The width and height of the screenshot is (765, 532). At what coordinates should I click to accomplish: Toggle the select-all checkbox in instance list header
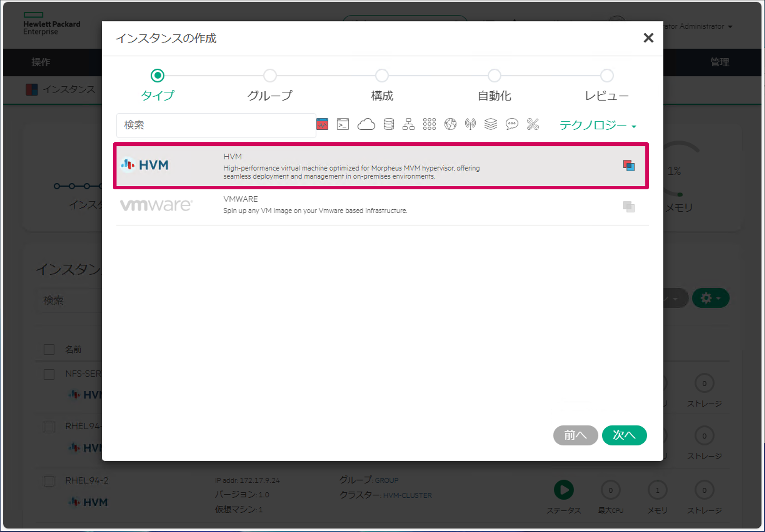(49, 349)
